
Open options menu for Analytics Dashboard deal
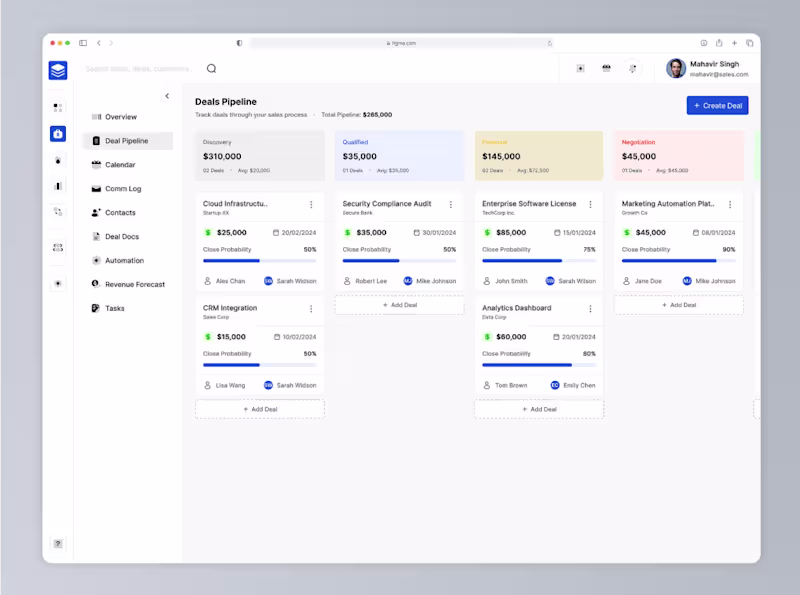click(x=590, y=309)
